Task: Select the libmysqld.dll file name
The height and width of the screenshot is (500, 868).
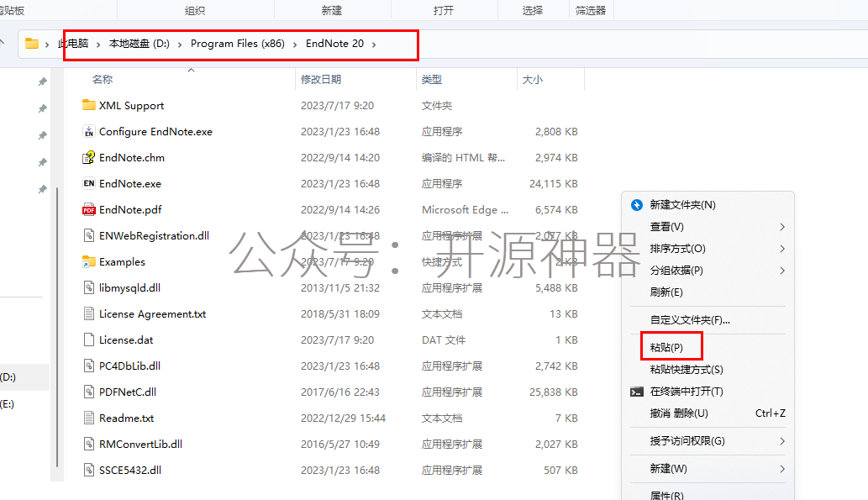Action: tap(130, 287)
